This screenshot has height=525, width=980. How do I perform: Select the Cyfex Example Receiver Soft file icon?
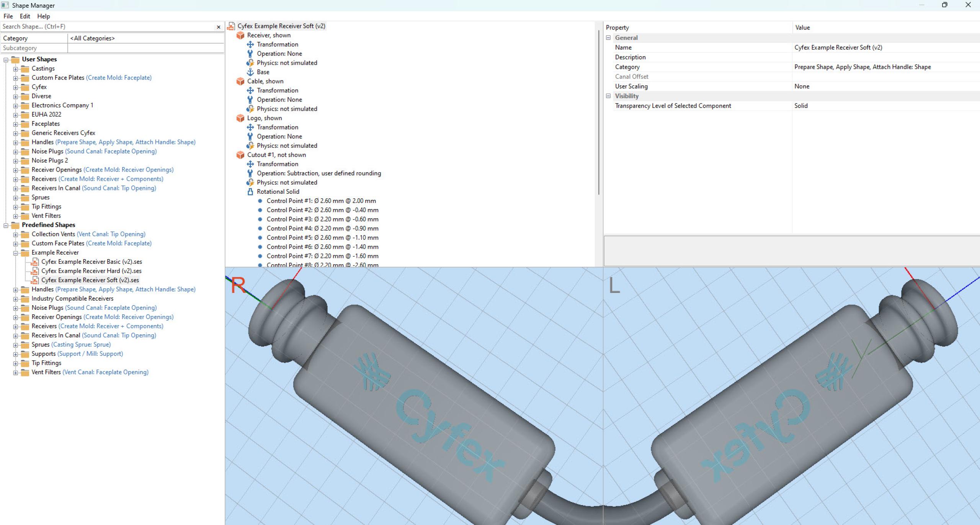pyautogui.click(x=34, y=280)
